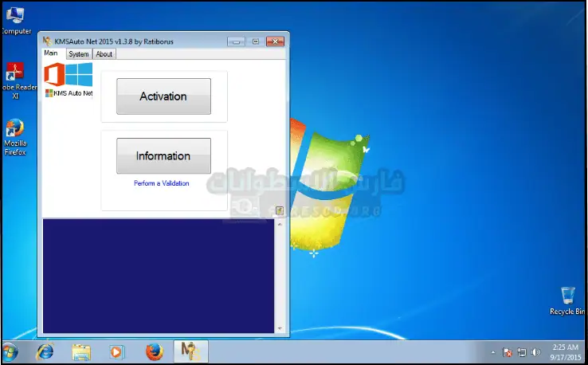
Task: Select the Mozilla Firefox desktop shortcut
Action: 15,136
